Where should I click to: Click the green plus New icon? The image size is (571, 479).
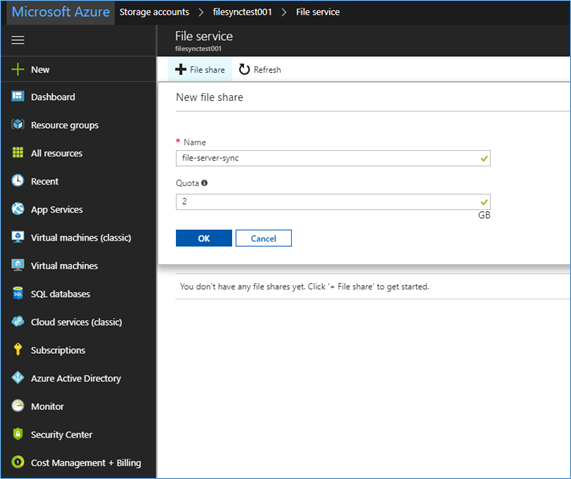(x=17, y=69)
